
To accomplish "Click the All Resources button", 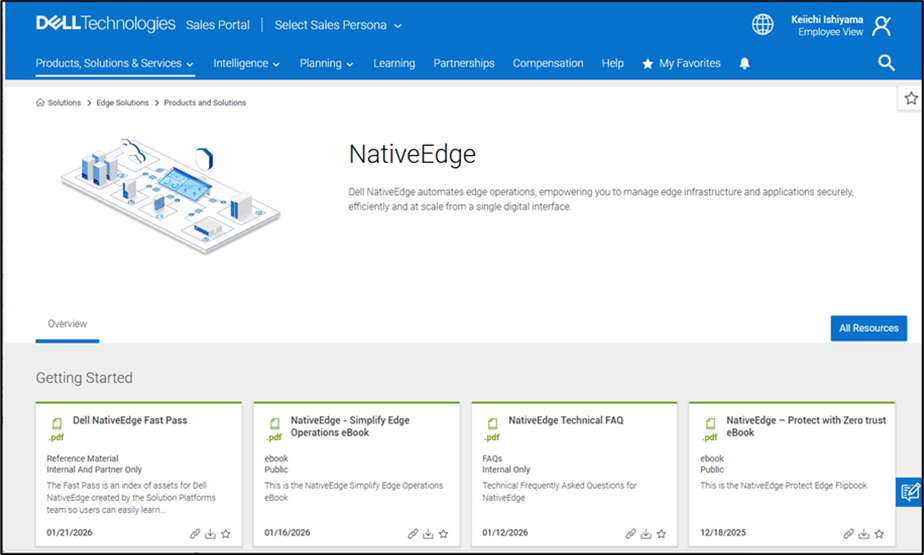I will [x=868, y=328].
